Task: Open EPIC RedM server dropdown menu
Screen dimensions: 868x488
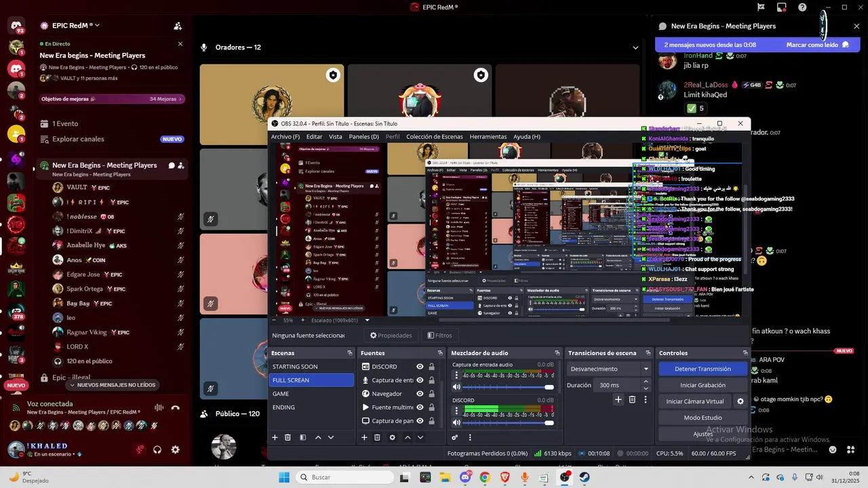Action: point(76,26)
